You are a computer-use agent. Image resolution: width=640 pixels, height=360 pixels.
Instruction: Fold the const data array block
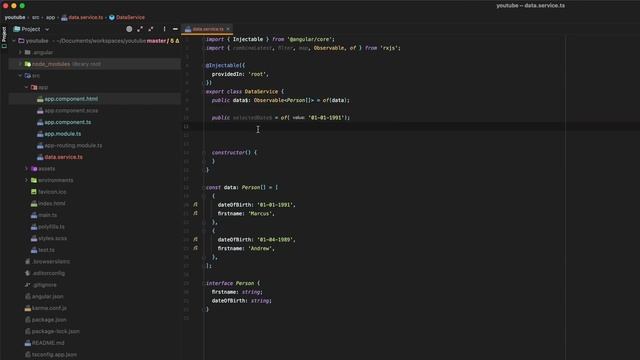point(204,187)
